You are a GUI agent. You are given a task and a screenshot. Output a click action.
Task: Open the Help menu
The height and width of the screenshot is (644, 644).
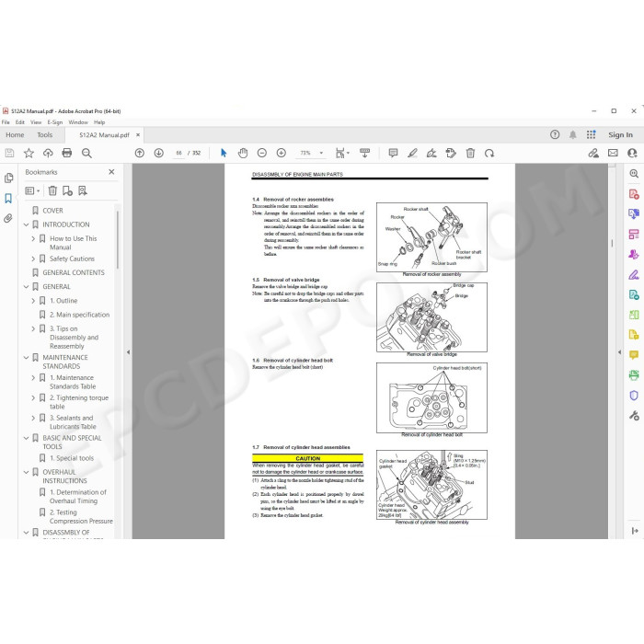[x=99, y=122]
